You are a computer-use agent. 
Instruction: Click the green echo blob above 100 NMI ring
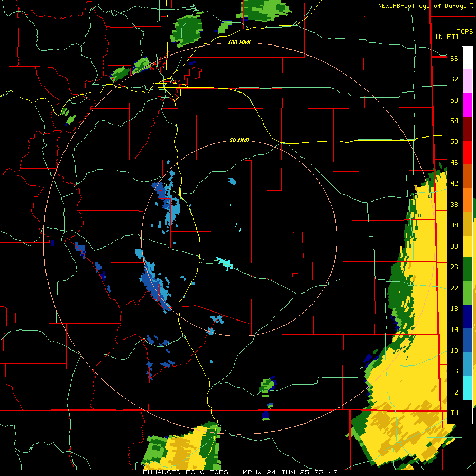point(187,30)
